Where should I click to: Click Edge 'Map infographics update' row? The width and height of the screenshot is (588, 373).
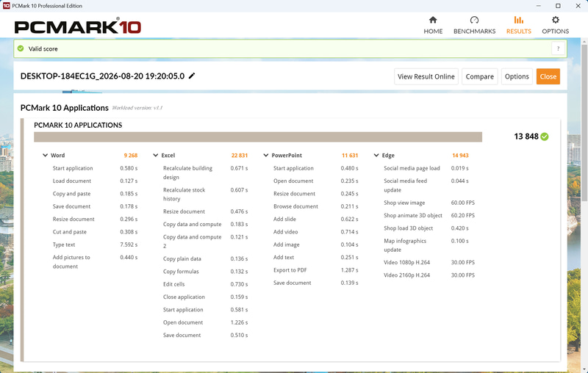click(426, 245)
